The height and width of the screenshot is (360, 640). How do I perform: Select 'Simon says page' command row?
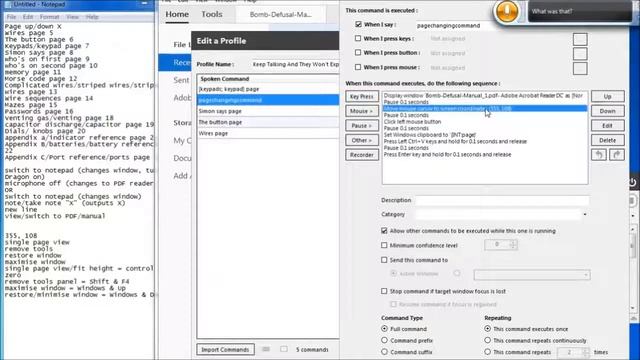pos(268,111)
